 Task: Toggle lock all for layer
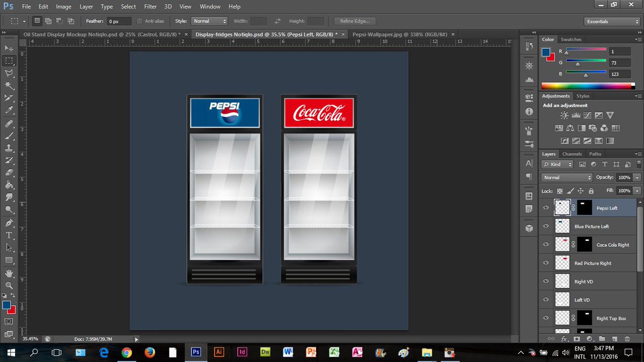coord(591,190)
